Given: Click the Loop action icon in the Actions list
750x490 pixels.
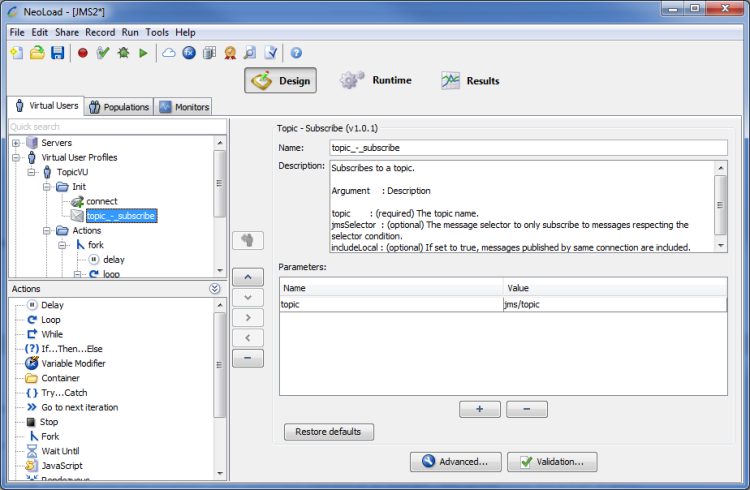Looking at the screenshot, I should pos(32,320).
